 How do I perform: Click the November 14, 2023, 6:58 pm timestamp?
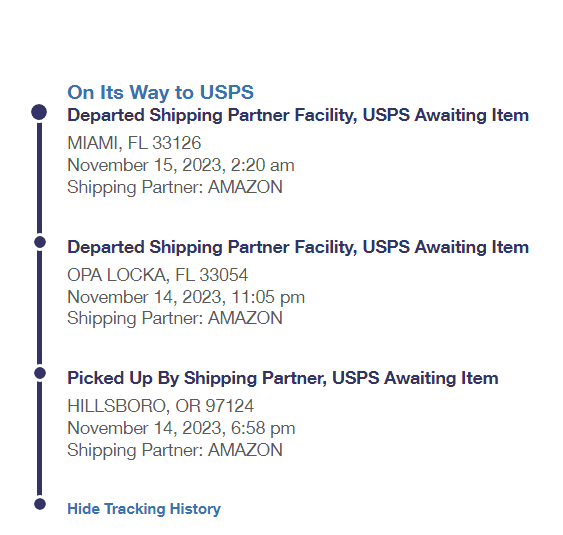[181, 428]
